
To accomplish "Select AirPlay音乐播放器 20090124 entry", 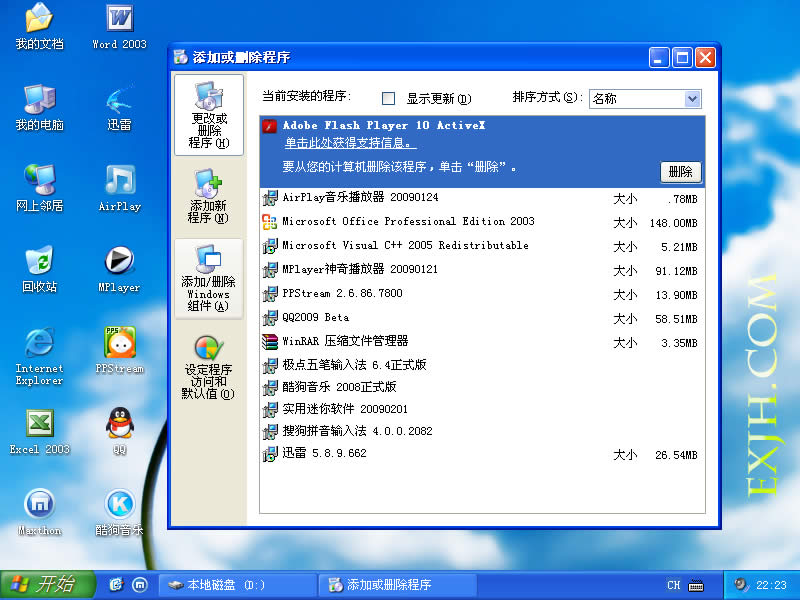I will coord(483,197).
